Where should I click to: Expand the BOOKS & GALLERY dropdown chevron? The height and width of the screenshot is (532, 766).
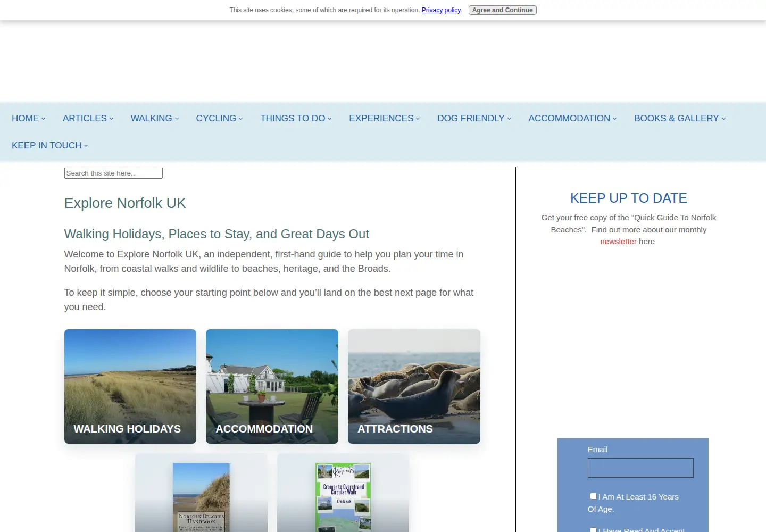723,119
